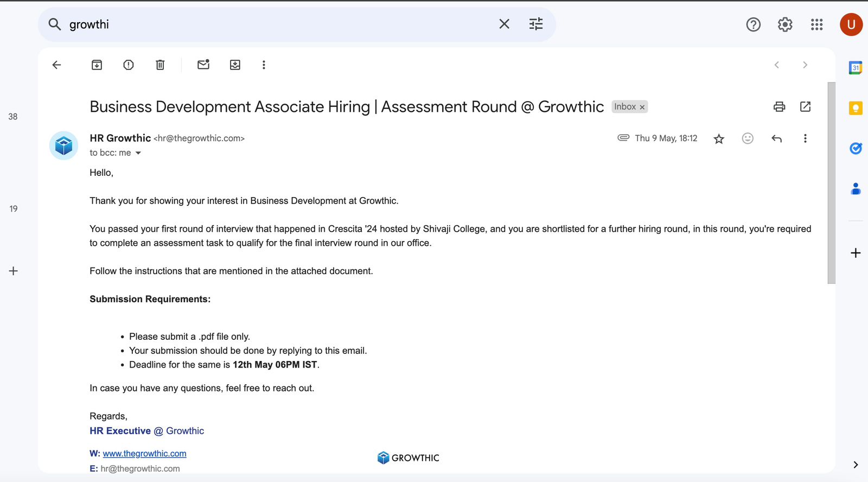Image resolution: width=868 pixels, height=482 pixels.
Task: Click the hr@thegrowthic.com signature email
Action: (x=140, y=469)
